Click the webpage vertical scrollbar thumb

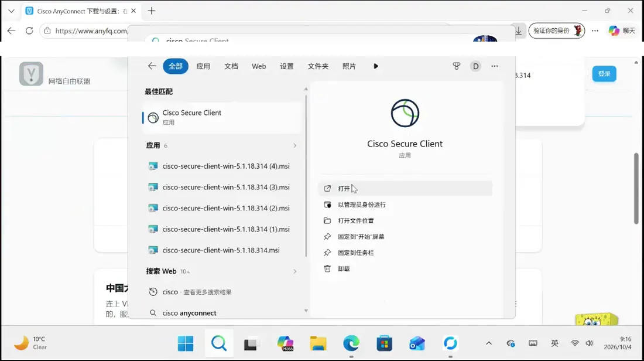coord(636,188)
